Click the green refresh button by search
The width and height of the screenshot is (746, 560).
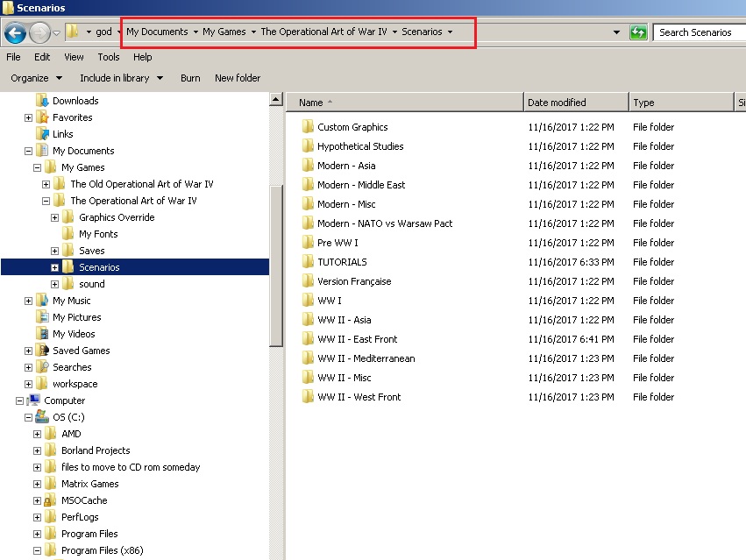click(638, 32)
